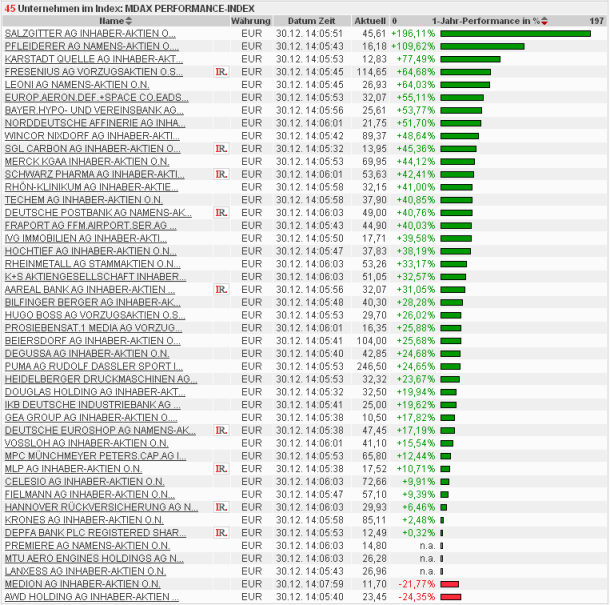Open K+S AKTIENGESELLSCHAFT link

(x=95, y=277)
